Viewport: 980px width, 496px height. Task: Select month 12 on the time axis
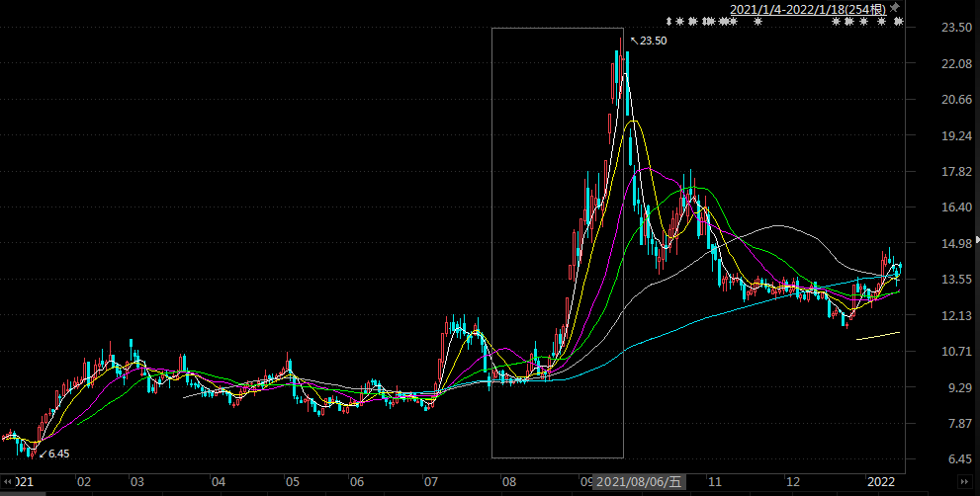[x=792, y=482]
